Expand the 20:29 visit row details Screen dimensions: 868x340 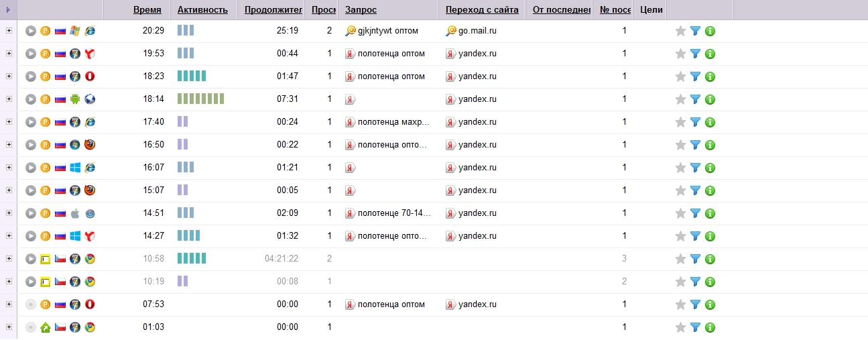9,31
